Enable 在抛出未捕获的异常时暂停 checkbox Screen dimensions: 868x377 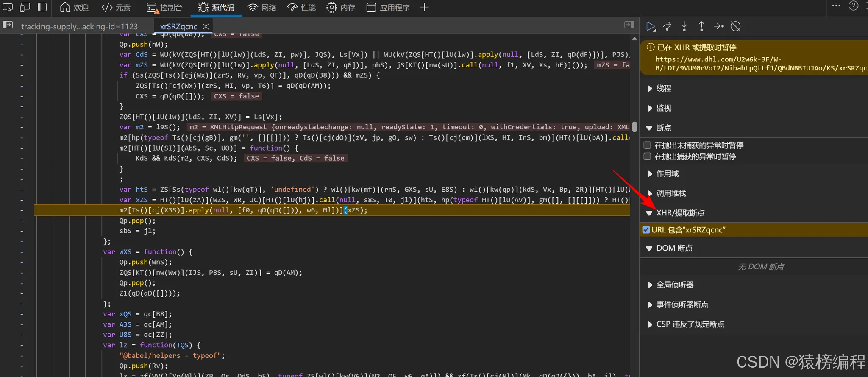647,145
